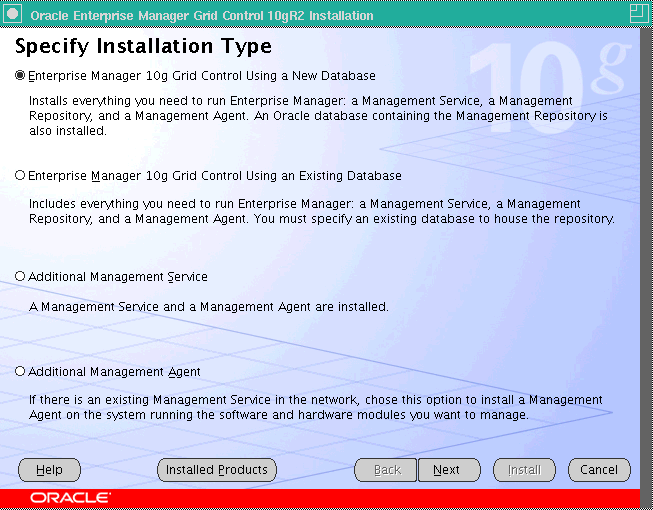Choose the Additional Management Service option

tap(20, 276)
